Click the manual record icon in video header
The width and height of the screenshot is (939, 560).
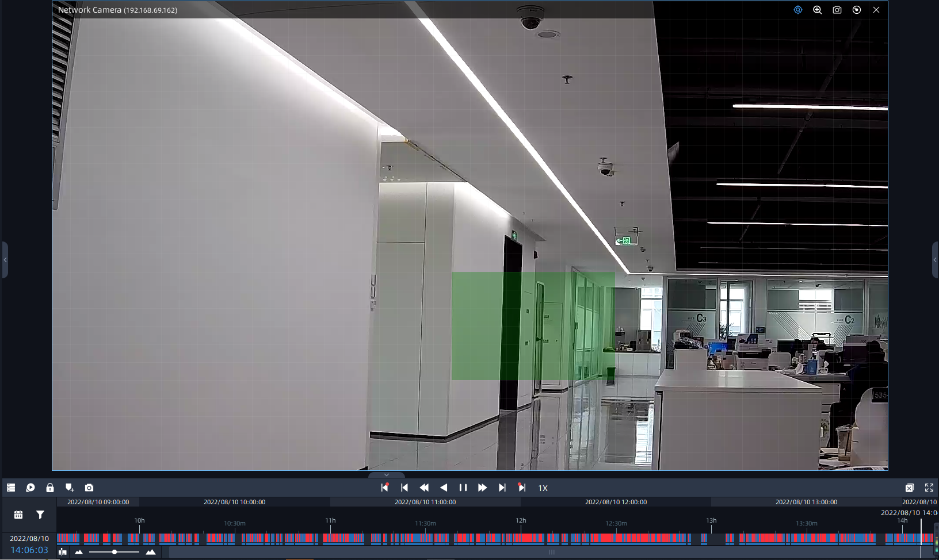point(857,10)
